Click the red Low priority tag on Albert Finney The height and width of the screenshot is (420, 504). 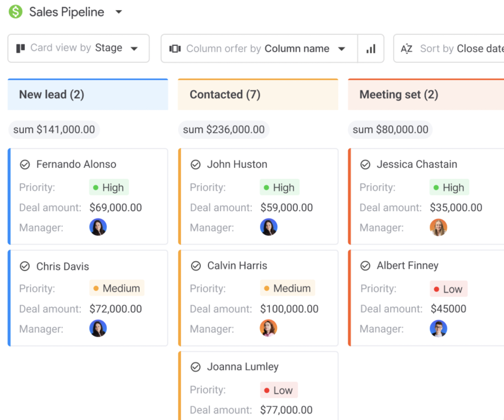pyautogui.click(x=449, y=289)
